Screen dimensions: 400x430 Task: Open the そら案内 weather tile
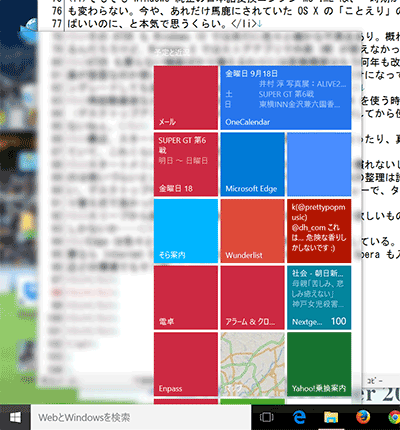pyautogui.click(x=186, y=231)
